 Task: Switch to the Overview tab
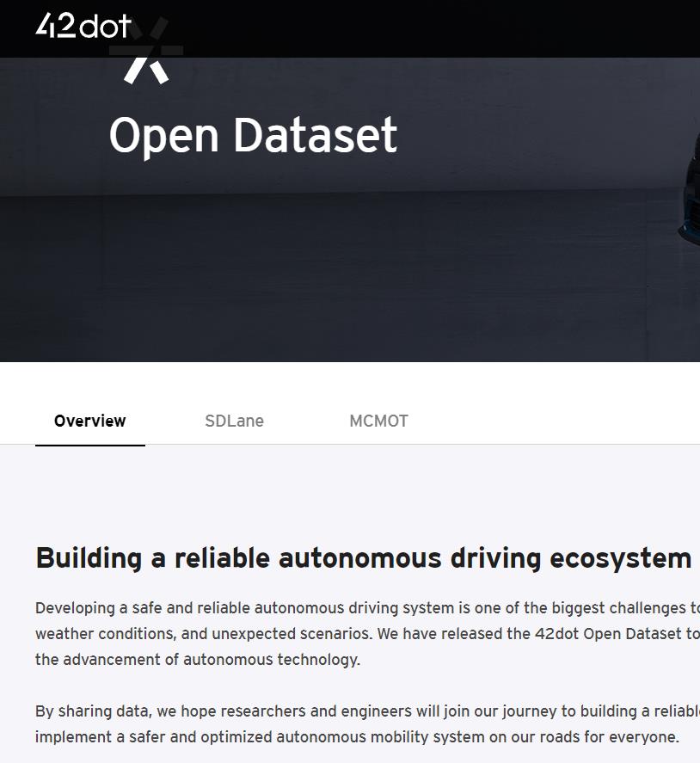tap(89, 421)
